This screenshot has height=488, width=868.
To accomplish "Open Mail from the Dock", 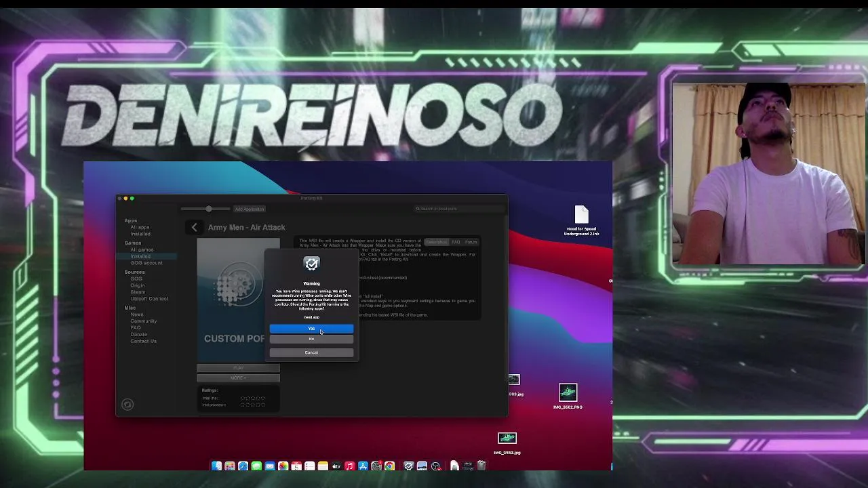I will click(x=270, y=466).
